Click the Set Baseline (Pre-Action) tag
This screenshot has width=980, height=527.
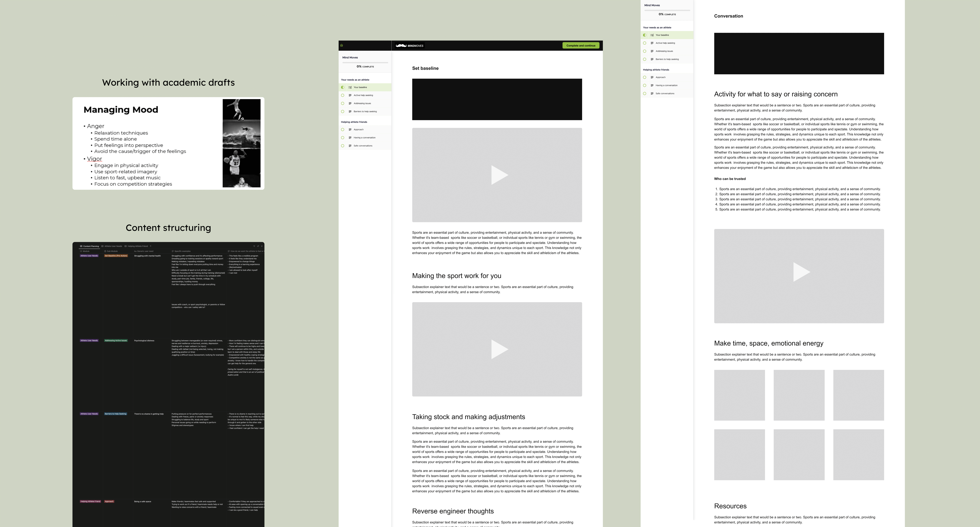116,256
